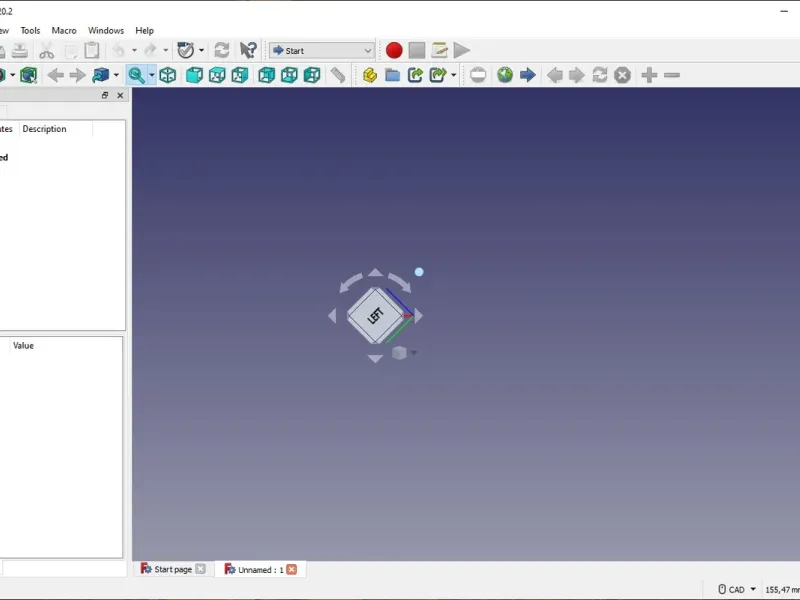Zoom in browser with plus icon
This screenshot has width=800, height=600.
649,76
